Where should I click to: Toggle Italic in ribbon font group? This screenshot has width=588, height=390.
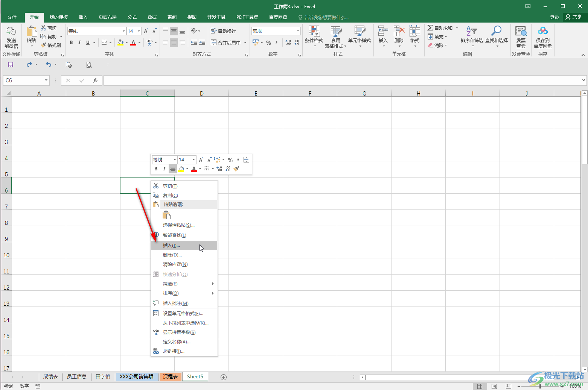[x=79, y=42]
